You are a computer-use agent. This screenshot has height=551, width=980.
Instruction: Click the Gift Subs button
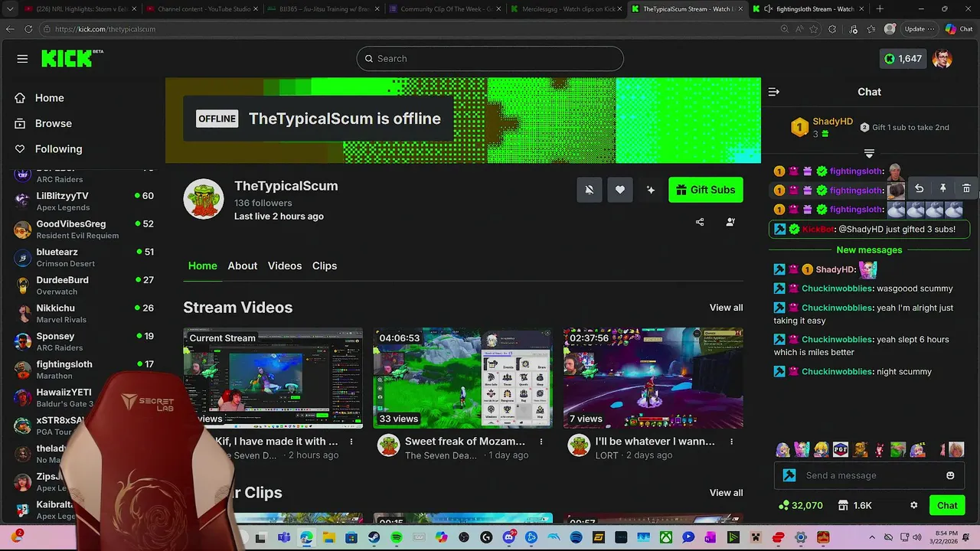[x=706, y=190]
